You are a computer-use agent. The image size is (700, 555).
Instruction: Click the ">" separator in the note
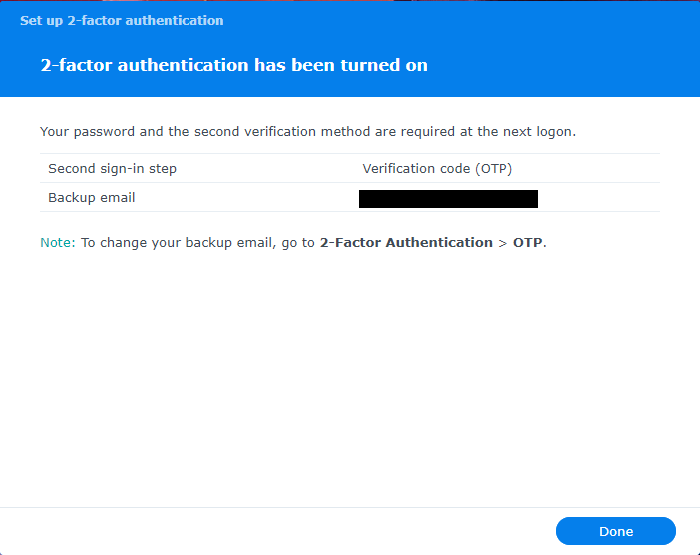503,243
